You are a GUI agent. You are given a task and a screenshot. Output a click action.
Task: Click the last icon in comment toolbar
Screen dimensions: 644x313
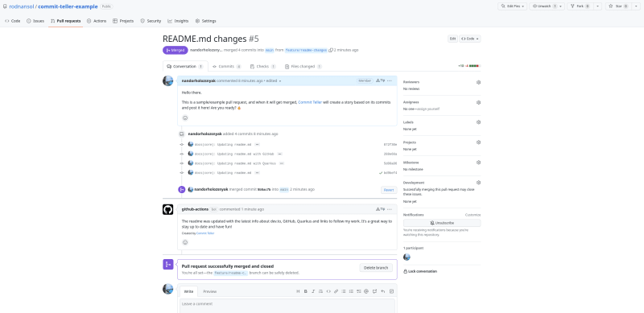[391, 291]
